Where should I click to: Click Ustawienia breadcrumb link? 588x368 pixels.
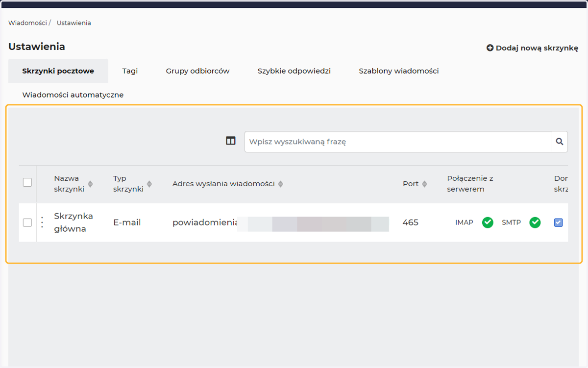74,23
